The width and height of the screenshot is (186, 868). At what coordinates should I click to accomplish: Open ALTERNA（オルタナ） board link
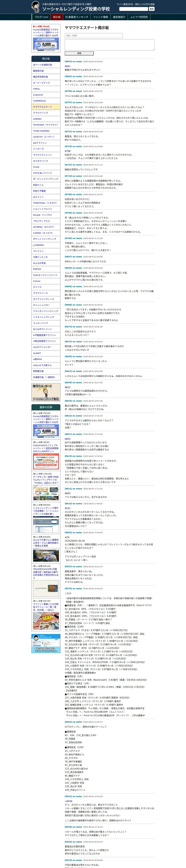pos(46,227)
